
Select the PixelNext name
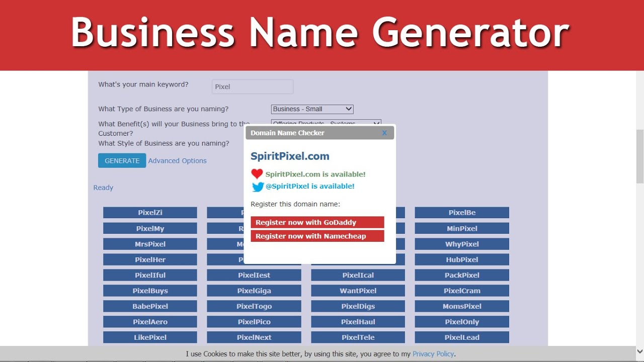click(x=254, y=337)
